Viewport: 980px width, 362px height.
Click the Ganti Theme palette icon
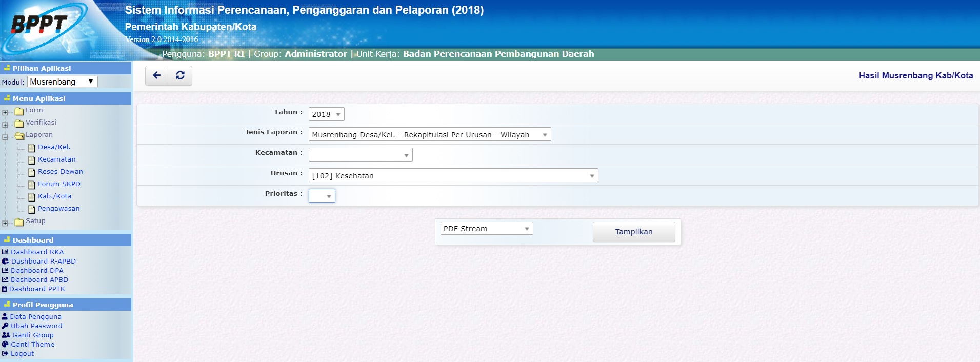coord(5,344)
